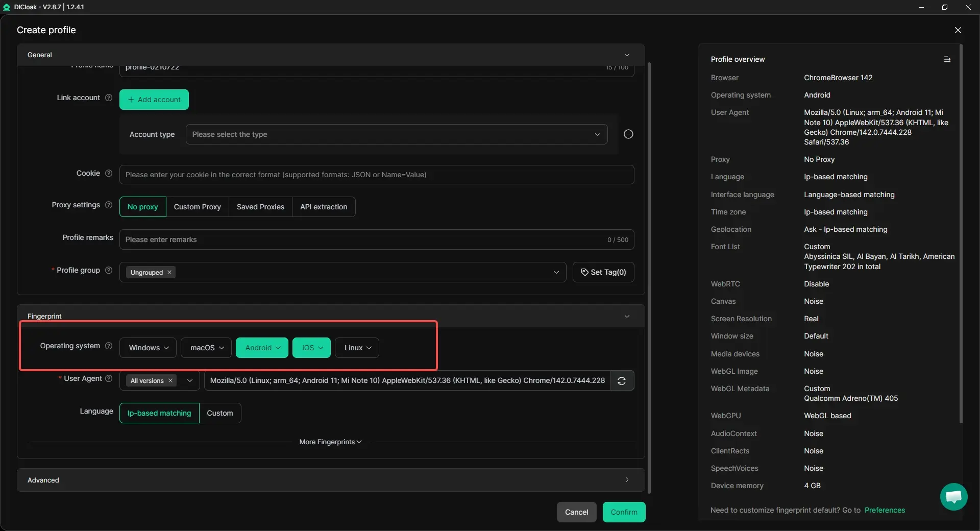The image size is (980, 531).
Task: Select the API extraction tab
Action: click(x=324, y=207)
